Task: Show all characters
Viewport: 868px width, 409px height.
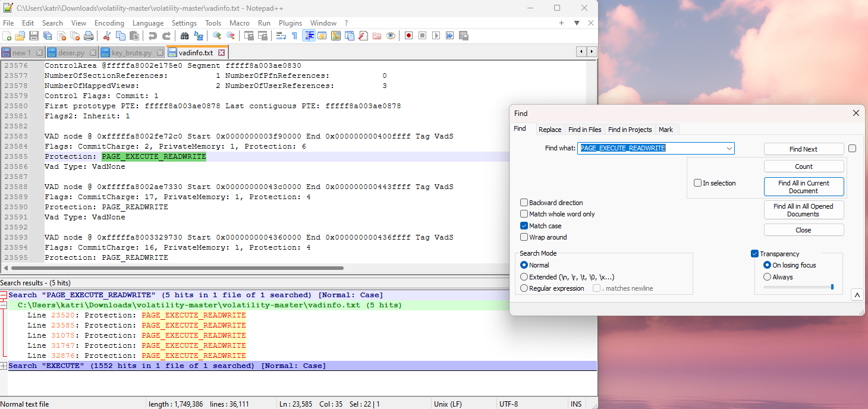Action: click(295, 36)
